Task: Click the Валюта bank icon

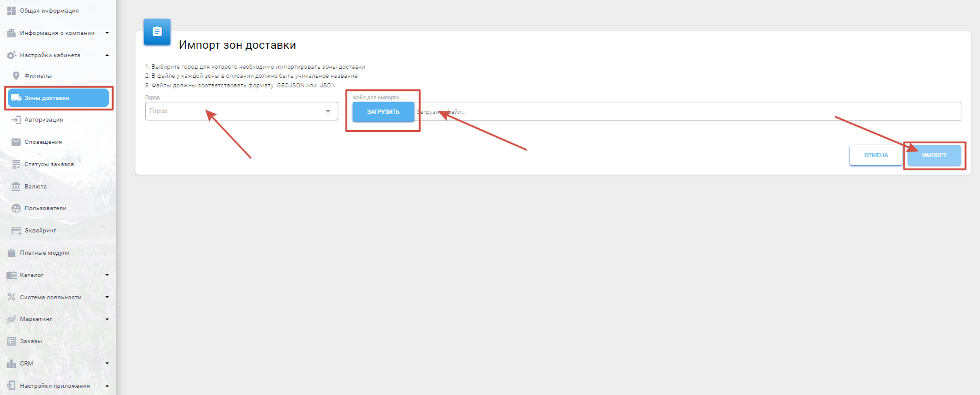Action: pyautogui.click(x=16, y=187)
